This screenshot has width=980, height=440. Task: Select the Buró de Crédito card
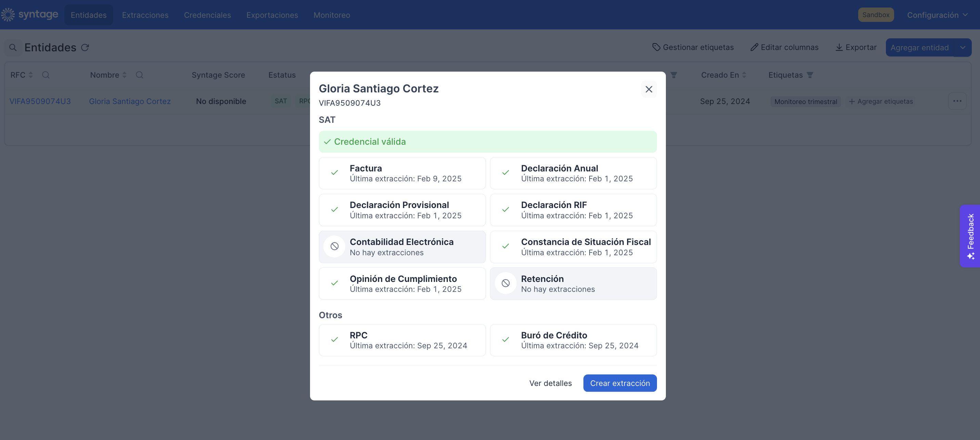tap(573, 340)
